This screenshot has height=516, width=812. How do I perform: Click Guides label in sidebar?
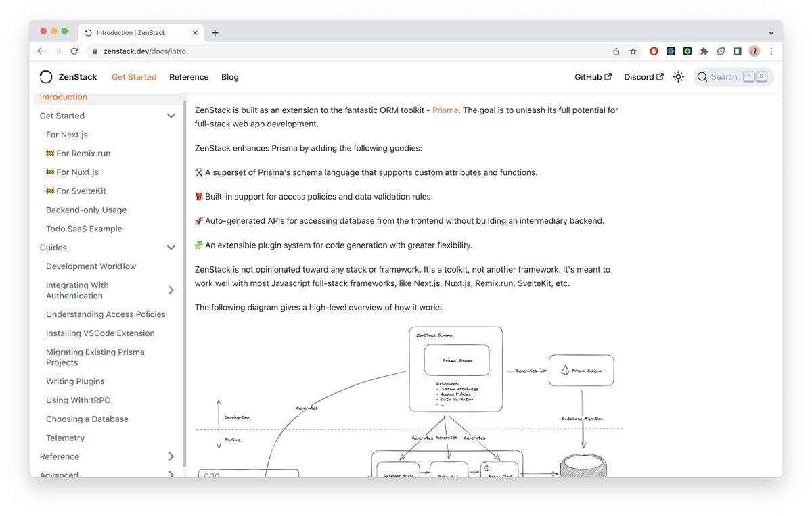[x=53, y=248]
